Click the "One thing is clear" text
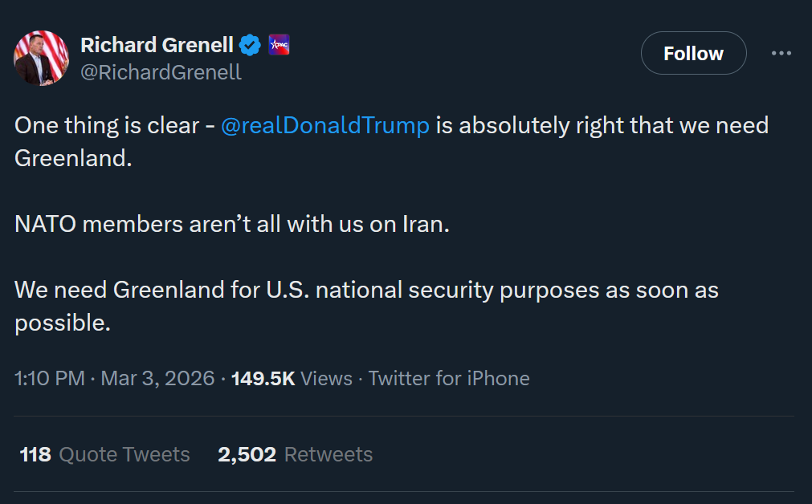Screen dimensions: 812x504 [106, 125]
